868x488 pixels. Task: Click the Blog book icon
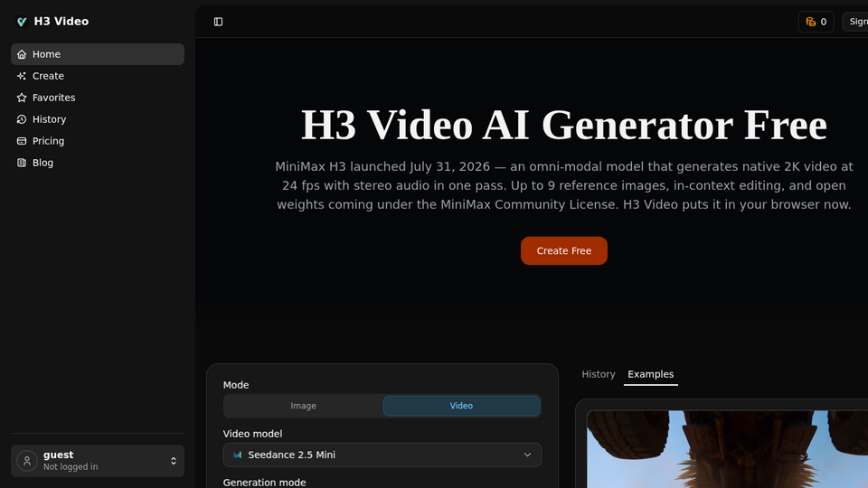(x=22, y=163)
